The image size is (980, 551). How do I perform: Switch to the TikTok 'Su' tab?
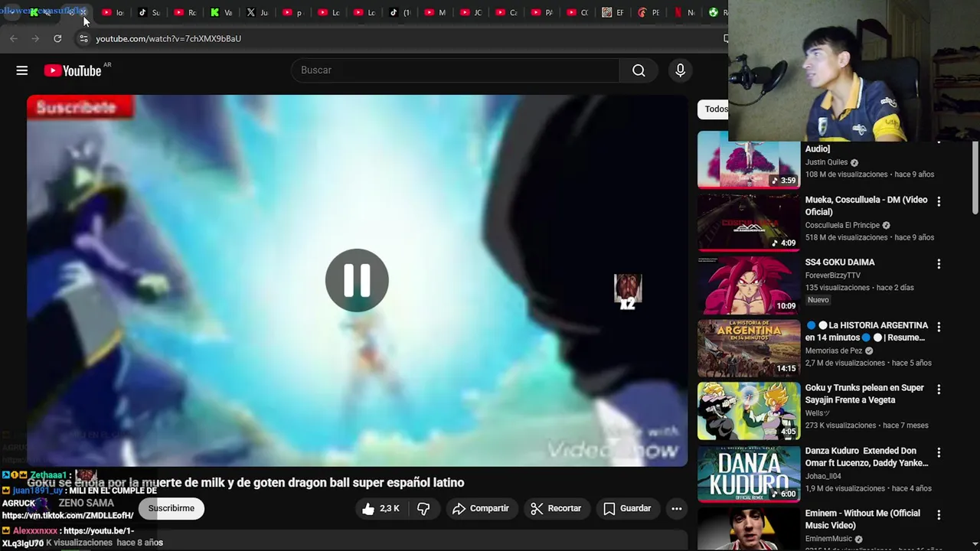tap(149, 12)
